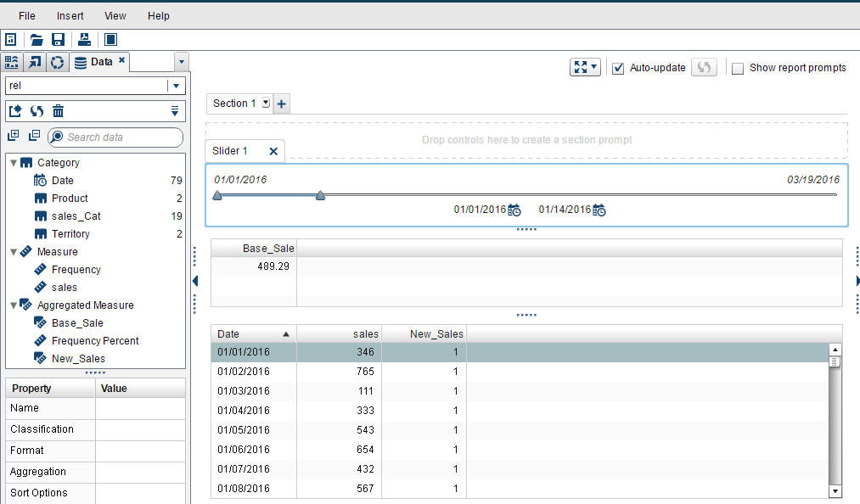The height and width of the screenshot is (504, 860).
Task: Click the Base_Sale column header
Action: click(x=254, y=249)
